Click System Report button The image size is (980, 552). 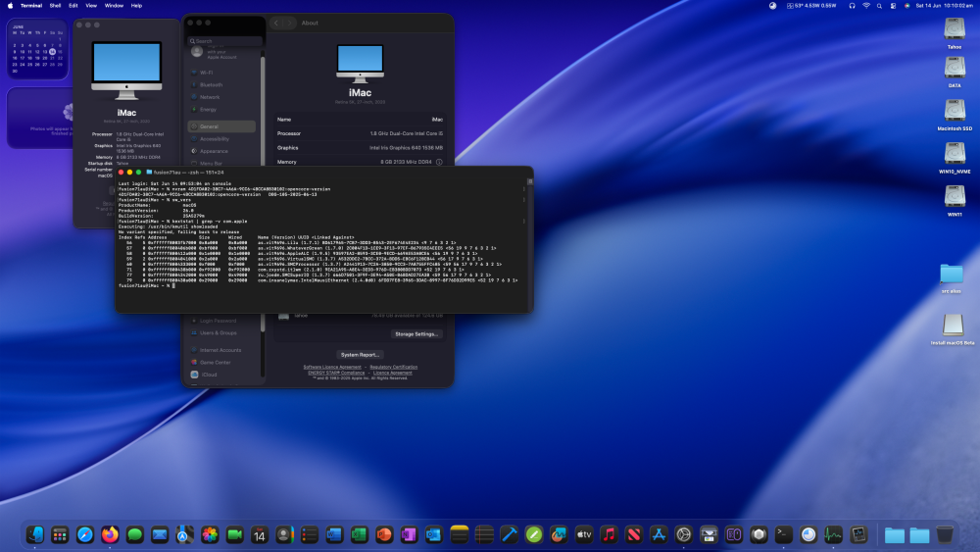[x=360, y=355]
